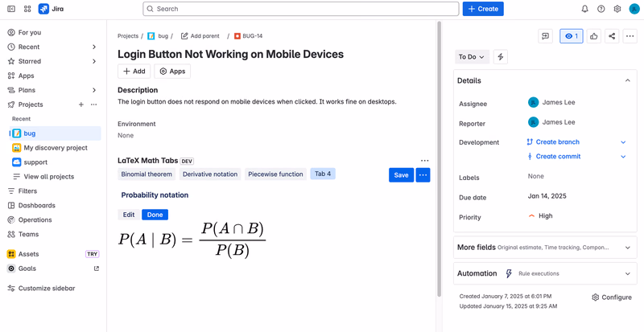
Task: Click Add parent in the breadcrumb
Action: tap(200, 36)
